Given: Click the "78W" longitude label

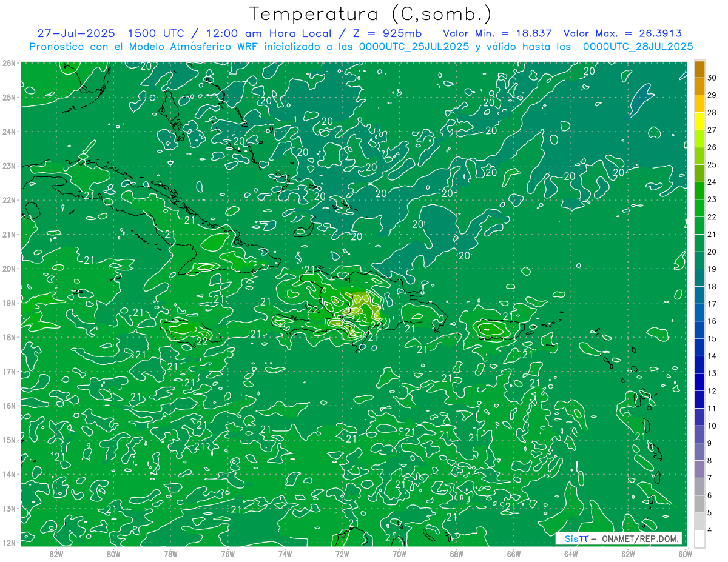Looking at the screenshot, I should tap(170, 554).
